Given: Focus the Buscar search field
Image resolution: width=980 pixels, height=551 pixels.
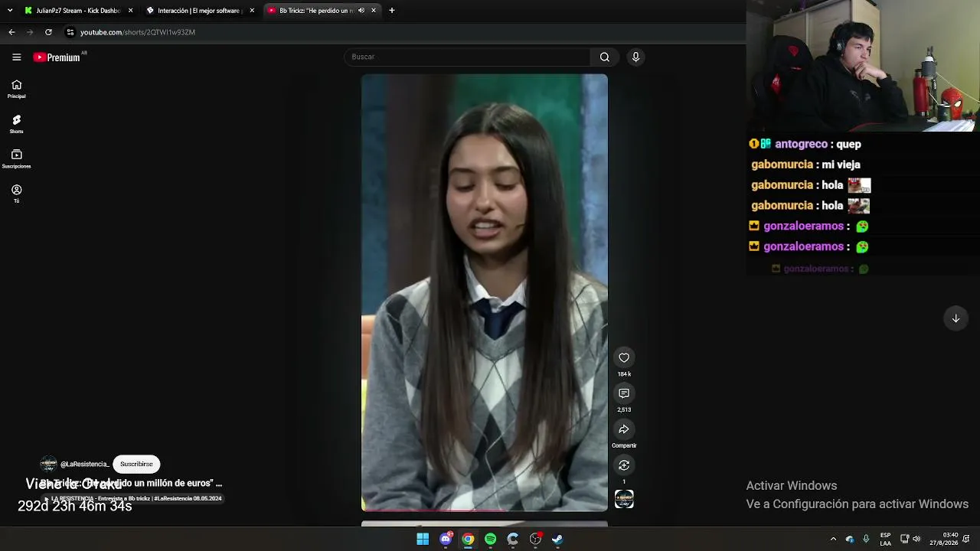Looking at the screenshot, I should pyautogui.click(x=467, y=57).
